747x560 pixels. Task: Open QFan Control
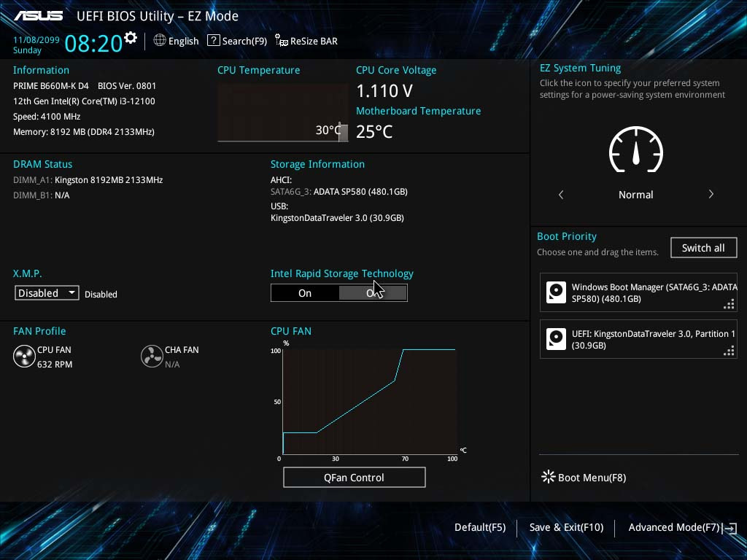point(354,477)
